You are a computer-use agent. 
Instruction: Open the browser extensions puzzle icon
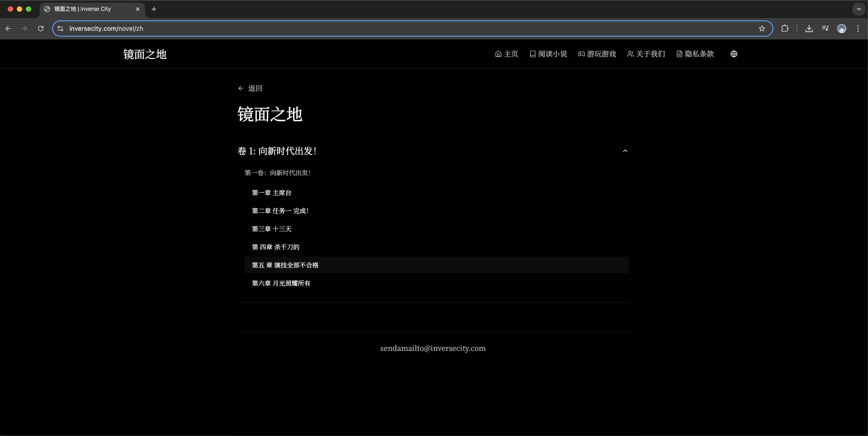(785, 29)
